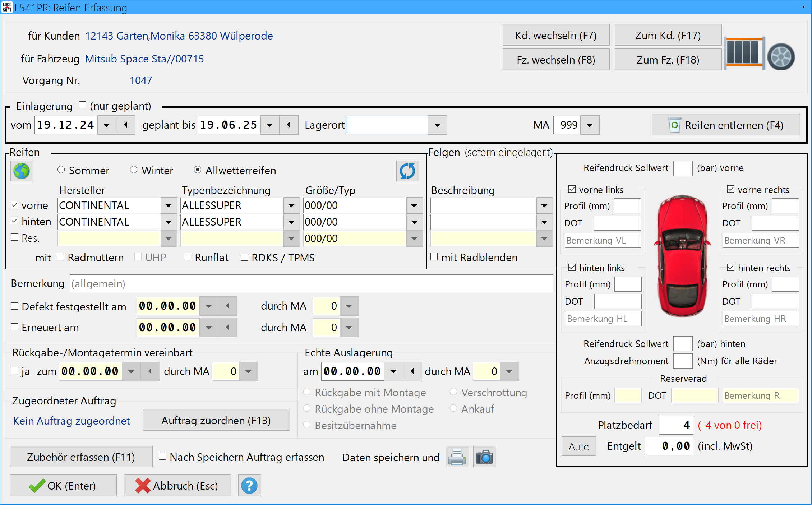
Task: Confirm with OK (Enter) button
Action: coord(63,486)
